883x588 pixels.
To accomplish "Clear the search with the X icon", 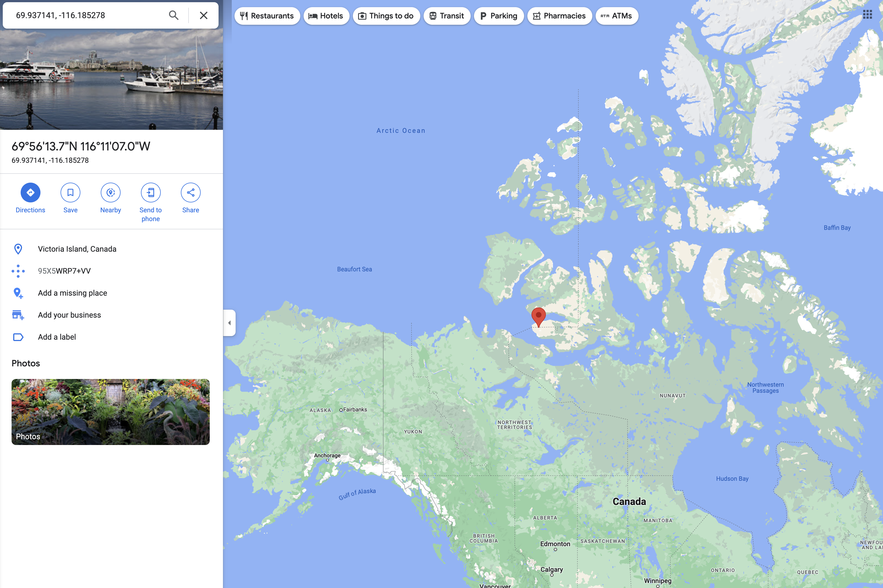I will [x=203, y=15].
